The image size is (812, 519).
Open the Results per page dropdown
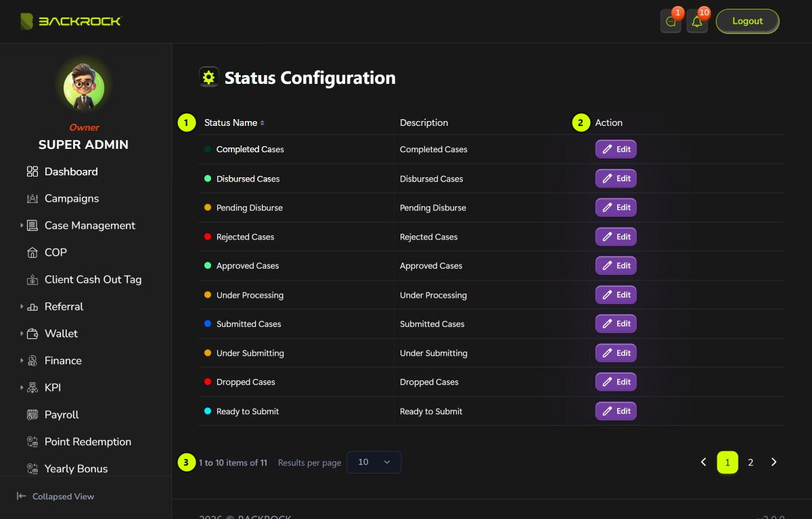[374, 462]
